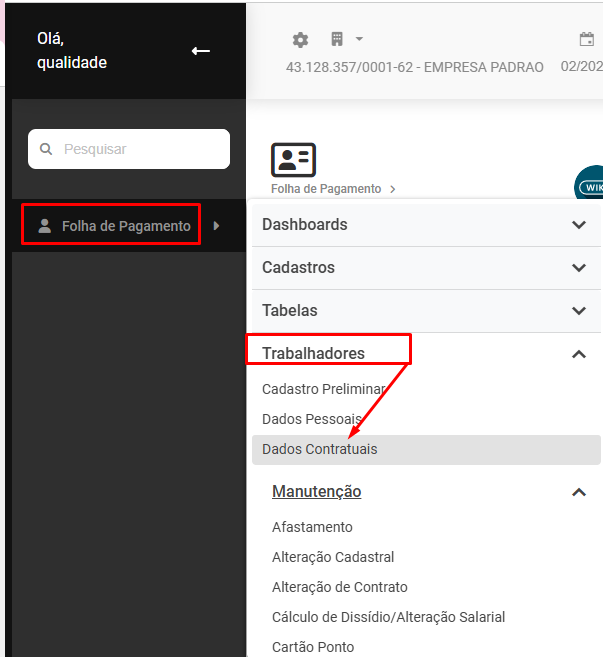Expand the Tabelas section
The height and width of the screenshot is (657, 603).
(x=426, y=311)
